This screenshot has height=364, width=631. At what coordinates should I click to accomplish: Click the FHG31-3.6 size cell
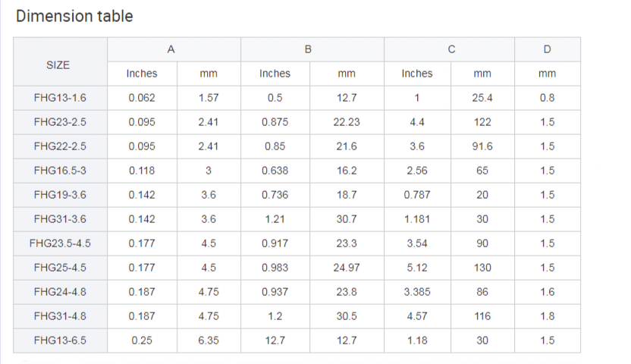pos(61,219)
